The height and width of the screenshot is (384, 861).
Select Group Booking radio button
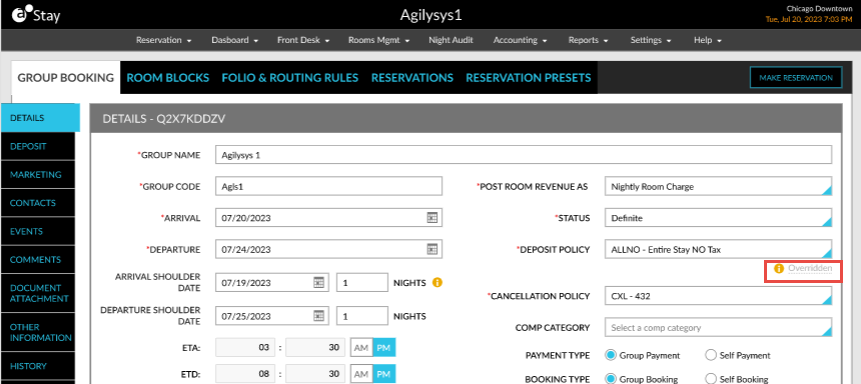point(611,379)
